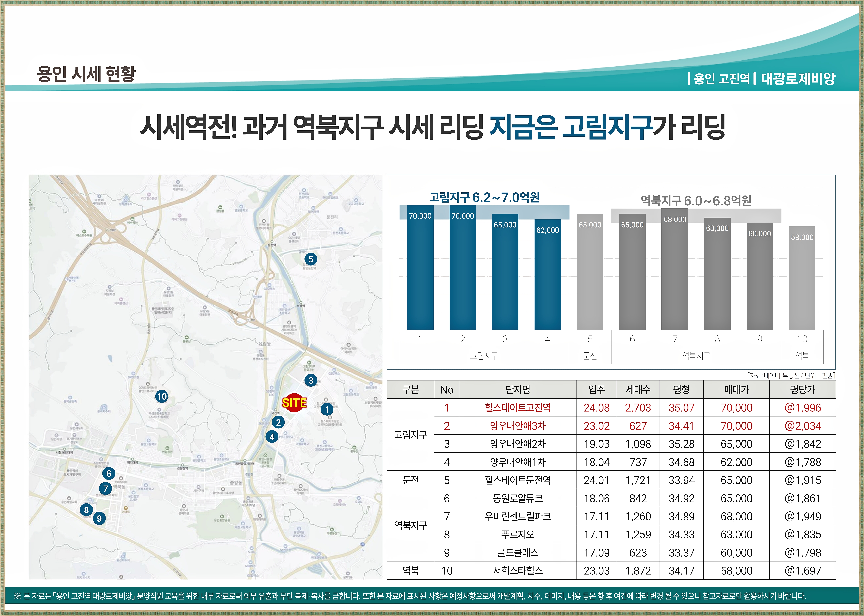Image resolution: width=864 pixels, height=616 pixels.
Task: Click the 68,000 bar in chart
Action: tap(674, 269)
